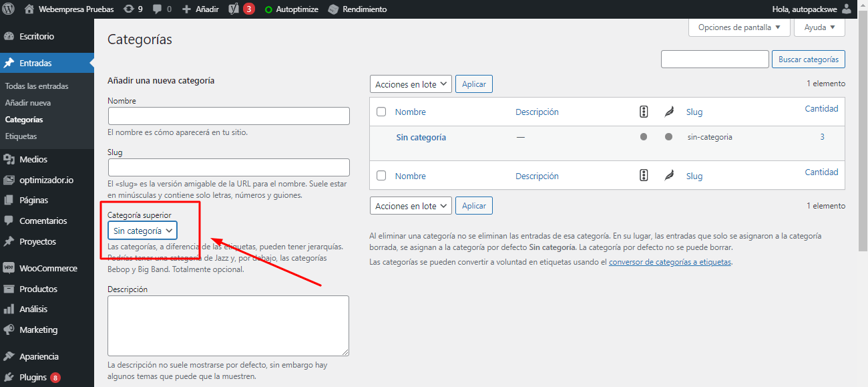This screenshot has height=387, width=868.
Task: Focus the category search field
Action: pos(714,59)
